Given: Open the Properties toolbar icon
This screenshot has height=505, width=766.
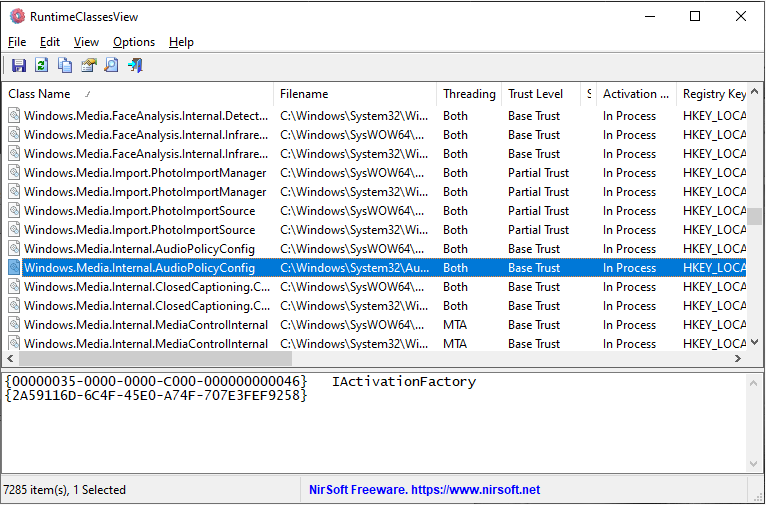Looking at the screenshot, I should tap(88, 65).
